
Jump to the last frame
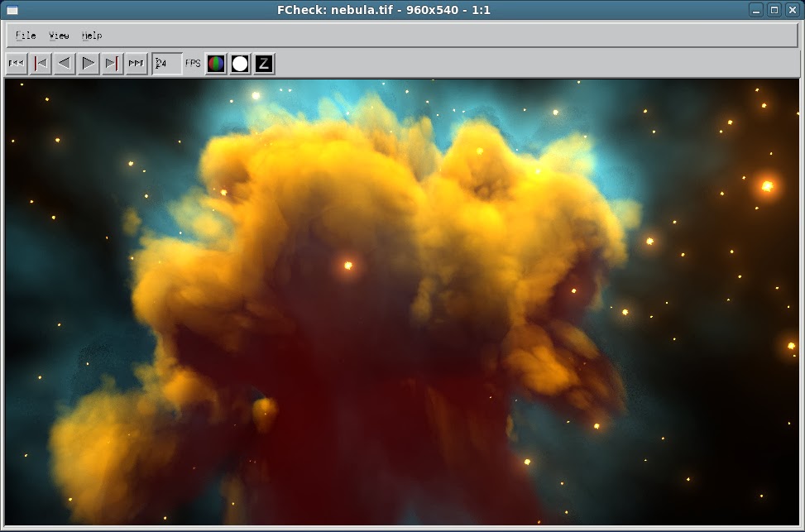(113, 64)
